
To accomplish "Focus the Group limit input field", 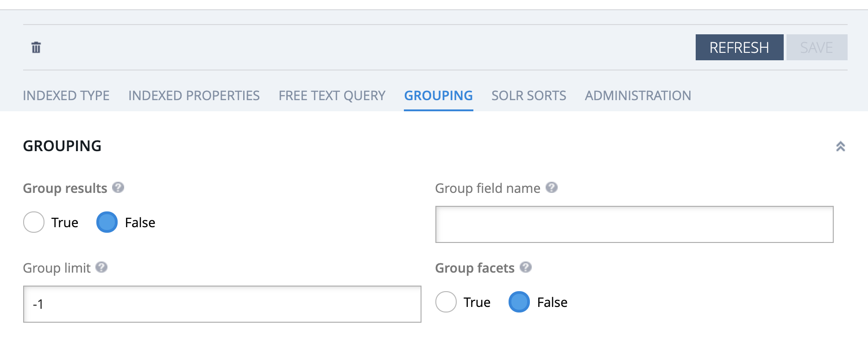I will [x=222, y=304].
